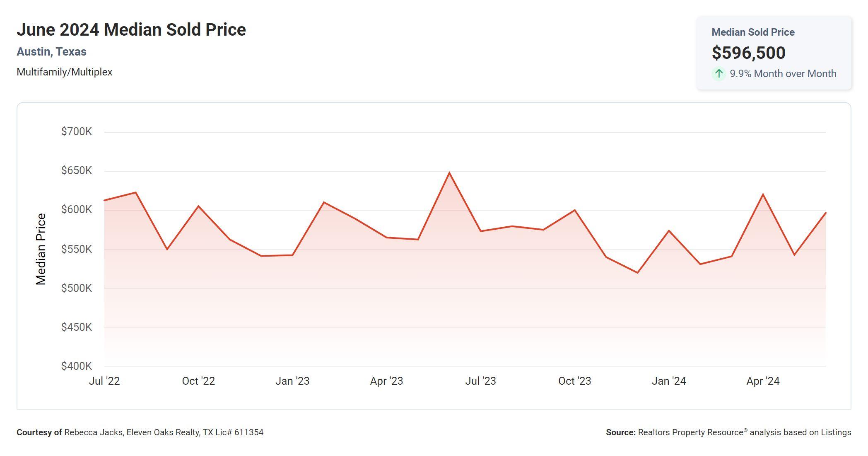The width and height of the screenshot is (868, 456).
Task: Click the Multifamily/Multiplex property type label
Action: click(x=64, y=72)
